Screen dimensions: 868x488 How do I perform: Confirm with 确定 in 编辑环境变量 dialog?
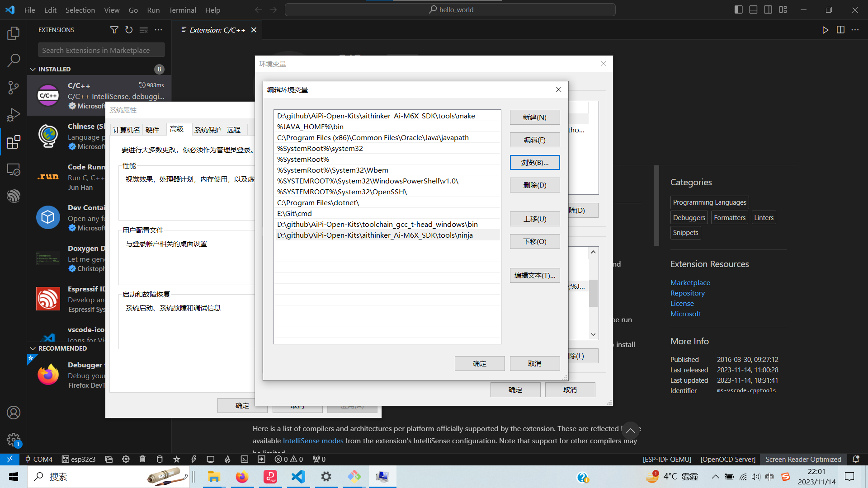click(x=480, y=364)
